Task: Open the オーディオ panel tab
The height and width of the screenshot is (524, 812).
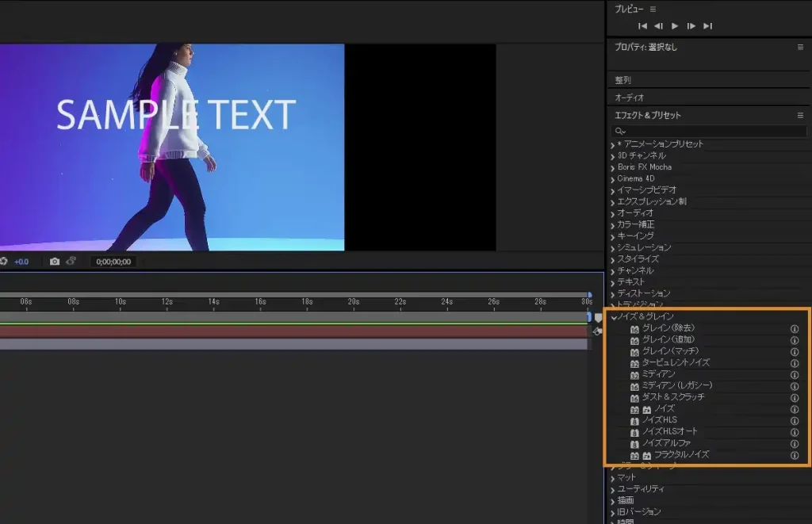Action: coord(629,98)
